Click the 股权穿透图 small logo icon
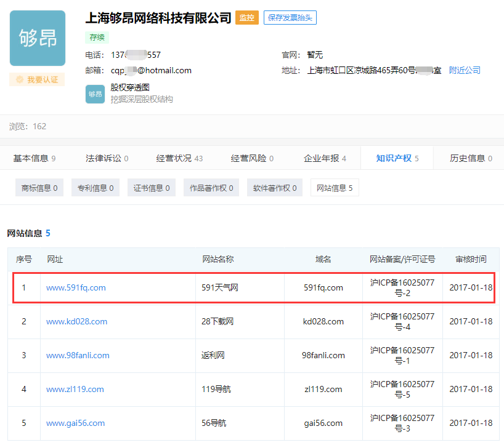Viewport: 504px width, 445px height. (95, 94)
